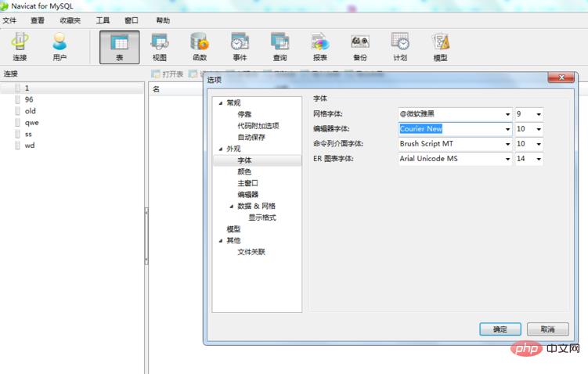Select connection '96' in the list
The image size is (588, 374).
[x=29, y=99]
